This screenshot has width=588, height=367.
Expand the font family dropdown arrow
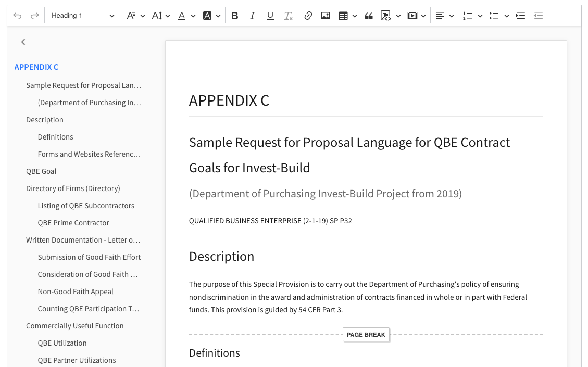point(143,16)
